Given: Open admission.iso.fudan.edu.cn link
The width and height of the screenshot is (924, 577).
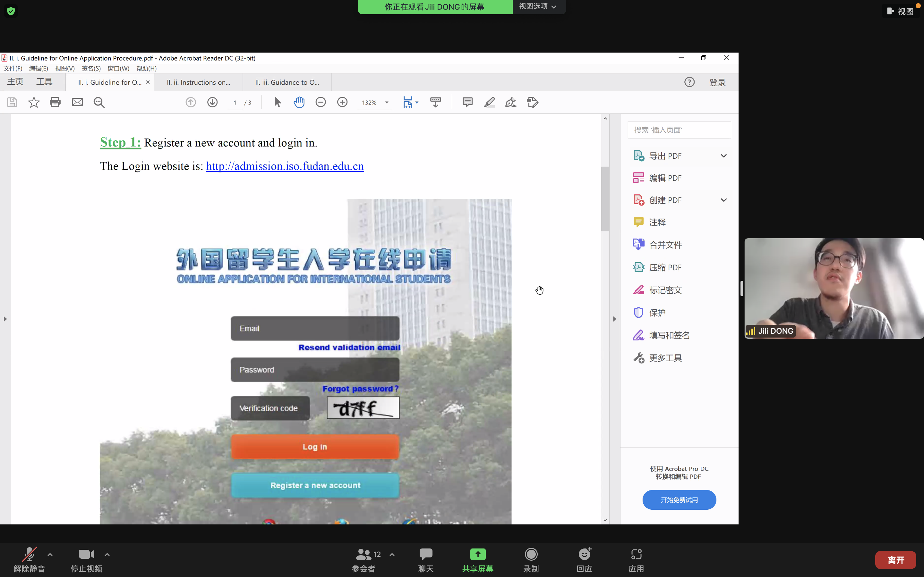Looking at the screenshot, I should click(285, 166).
